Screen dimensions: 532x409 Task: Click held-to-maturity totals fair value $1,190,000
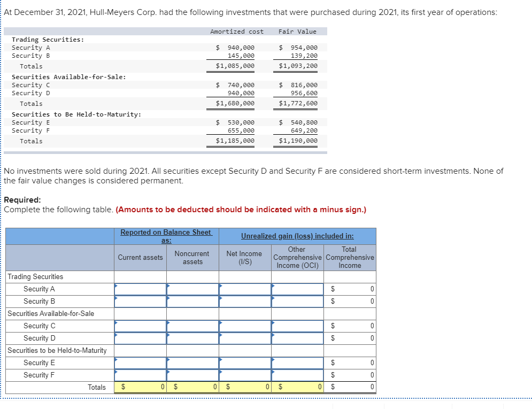coord(298,141)
